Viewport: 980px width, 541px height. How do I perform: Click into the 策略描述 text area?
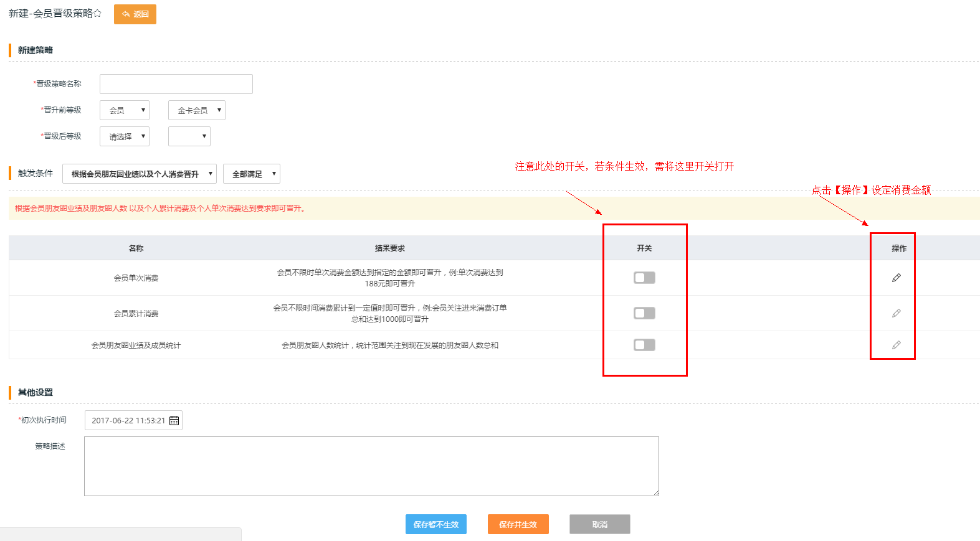pos(371,466)
